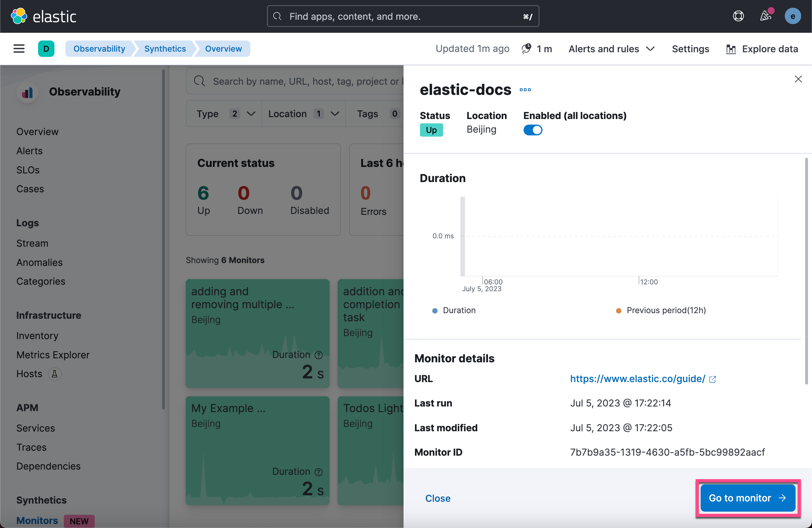Click the Default space 'D' badge

click(x=46, y=49)
